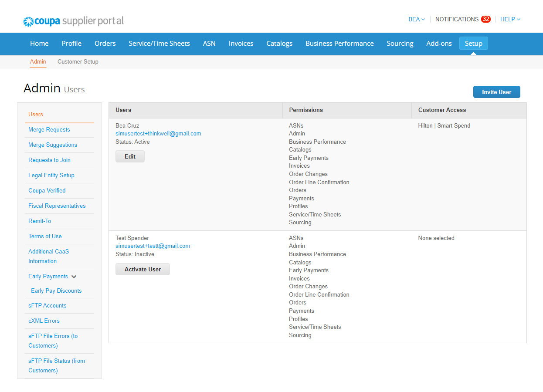Click Test Spender's email link
Screen dimensions: 543x392
pos(153,246)
